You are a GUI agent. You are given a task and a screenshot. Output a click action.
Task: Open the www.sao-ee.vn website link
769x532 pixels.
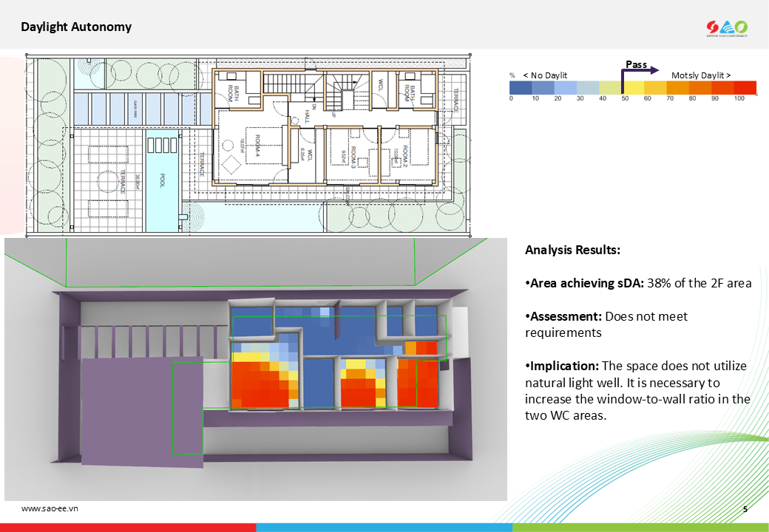pos(50,508)
